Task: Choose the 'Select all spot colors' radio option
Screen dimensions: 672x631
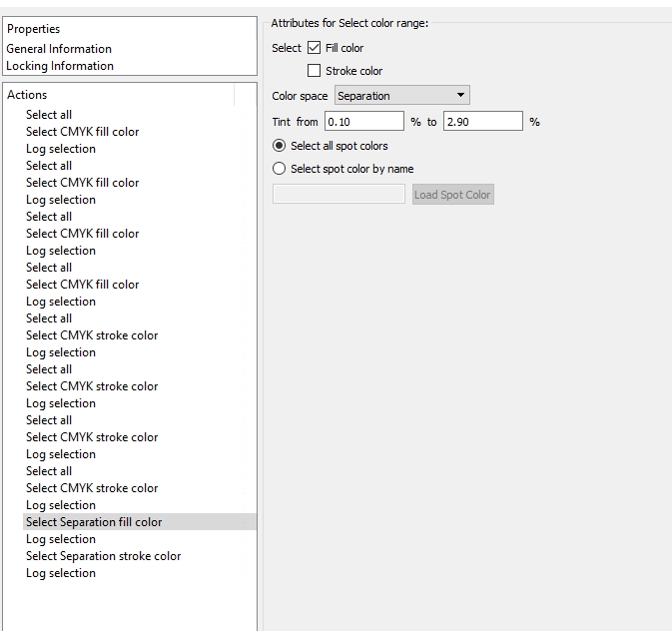Action: pyautogui.click(x=280, y=146)
